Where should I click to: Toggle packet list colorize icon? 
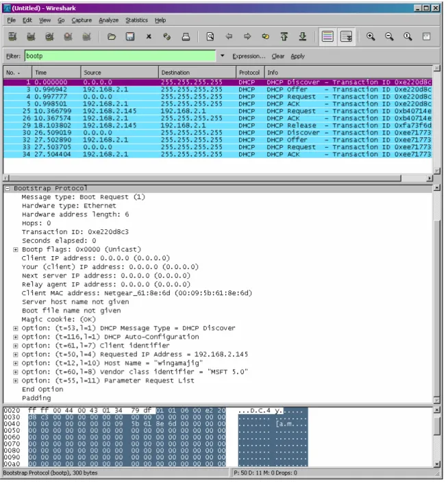coord(327,36)
